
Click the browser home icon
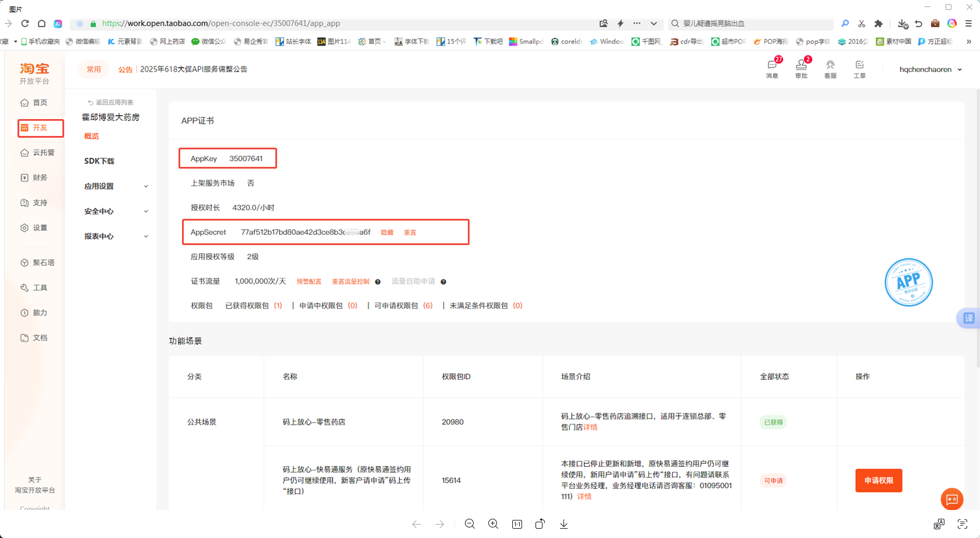coord(41,23)
